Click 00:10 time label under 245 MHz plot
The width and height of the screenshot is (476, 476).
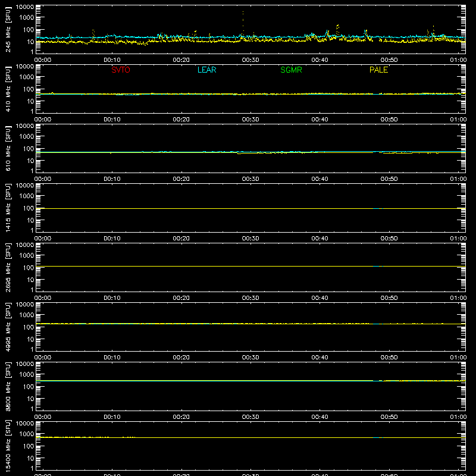pos(112,60)
